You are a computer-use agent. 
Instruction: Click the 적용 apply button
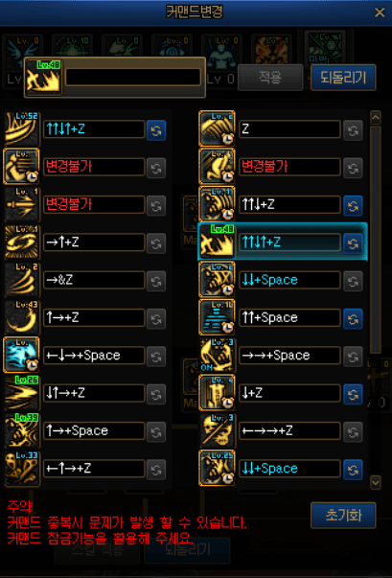(x=270, y=78)
